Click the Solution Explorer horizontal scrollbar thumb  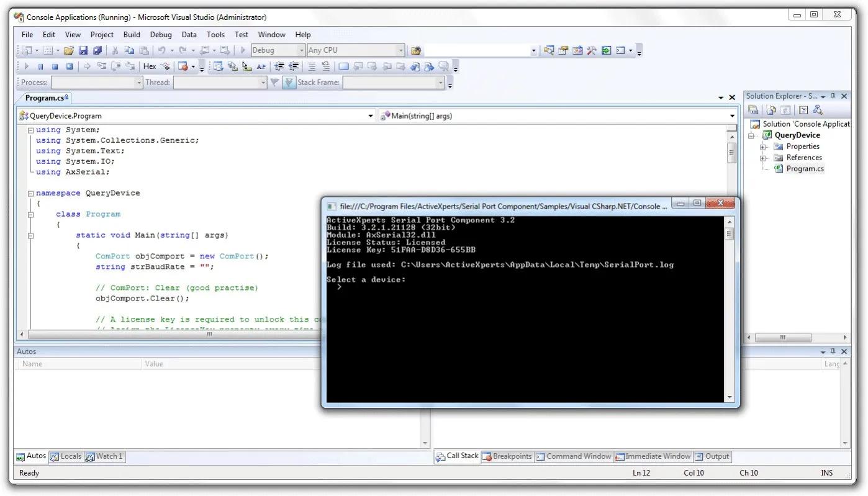782,338
